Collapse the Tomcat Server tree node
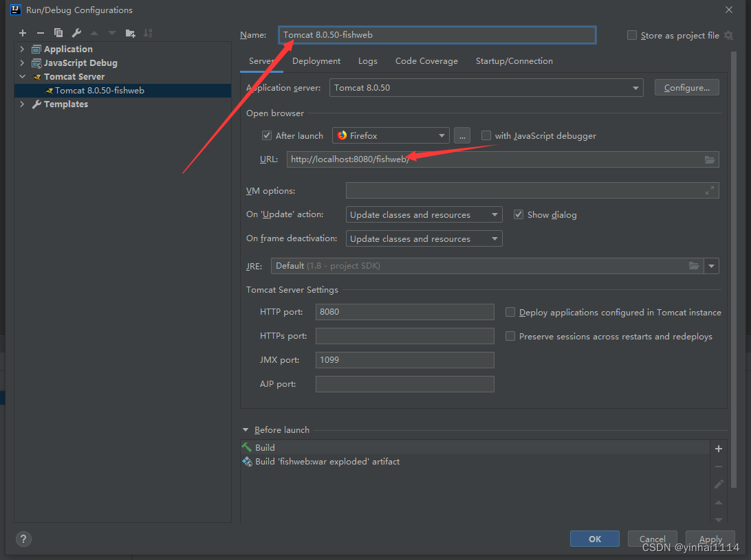751x560 pixels. [22, 76]
